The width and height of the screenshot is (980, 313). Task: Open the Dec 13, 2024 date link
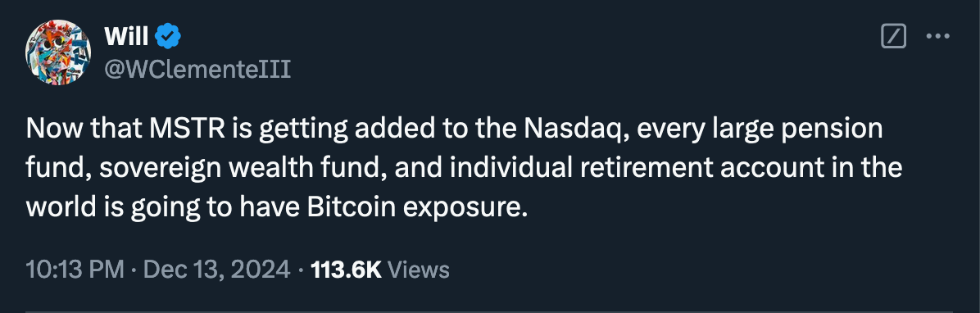[x=217, y=270]
